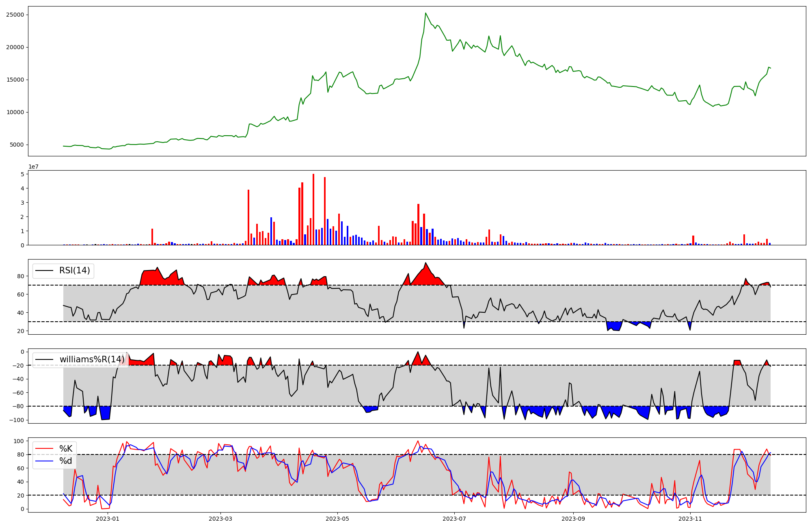812x528 pixels.
Task: Click the RSI(14) legend label
Action: pos(75,270)
